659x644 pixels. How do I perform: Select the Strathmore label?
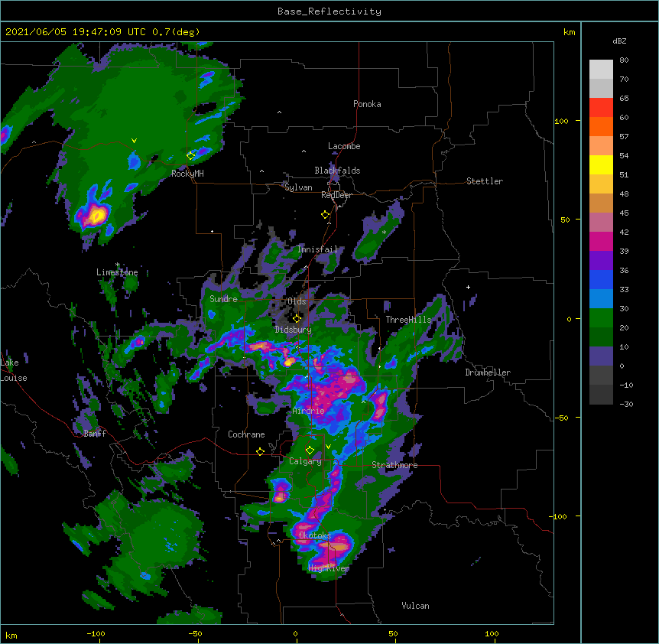[394, 465]
